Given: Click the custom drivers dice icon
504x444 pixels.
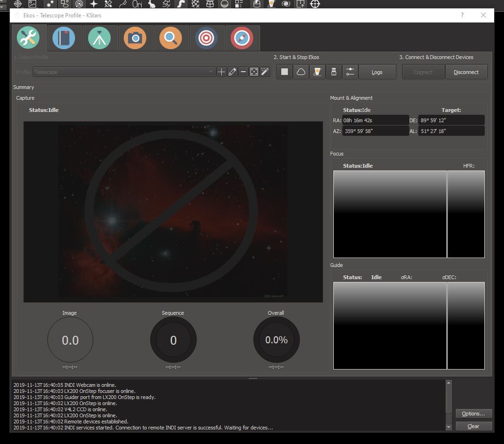Looking at the screenshot, I should pyautogui.click(x=254, y=72).
